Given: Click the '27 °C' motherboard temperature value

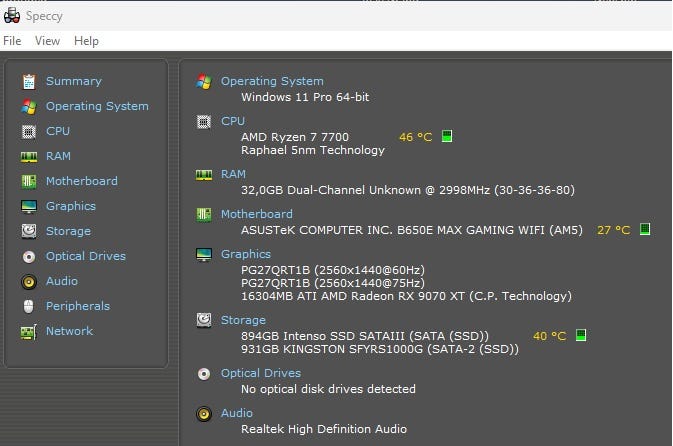Looking at the screenshot, I should pyautogui.click(x=614, y=230).
